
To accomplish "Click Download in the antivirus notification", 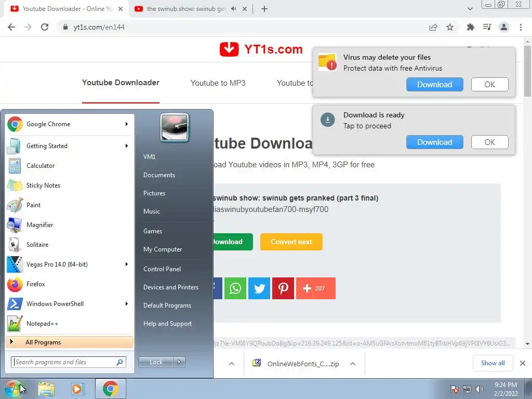I will click(435, 85).
